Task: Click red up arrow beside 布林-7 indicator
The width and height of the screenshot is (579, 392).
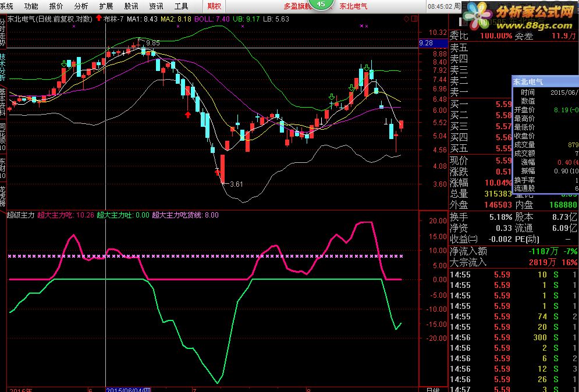Action: click(x=98, y=18)
